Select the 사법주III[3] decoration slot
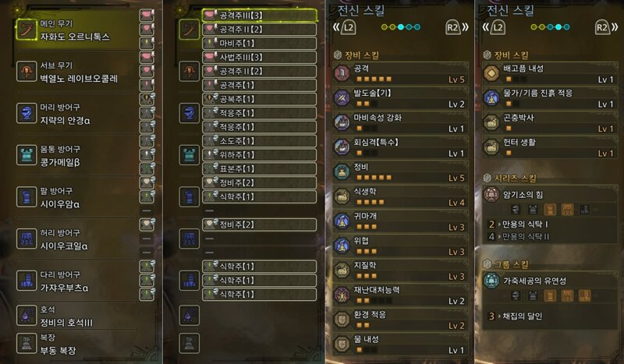The width and height of the screenshot is (624, 364). coord(260,57)
